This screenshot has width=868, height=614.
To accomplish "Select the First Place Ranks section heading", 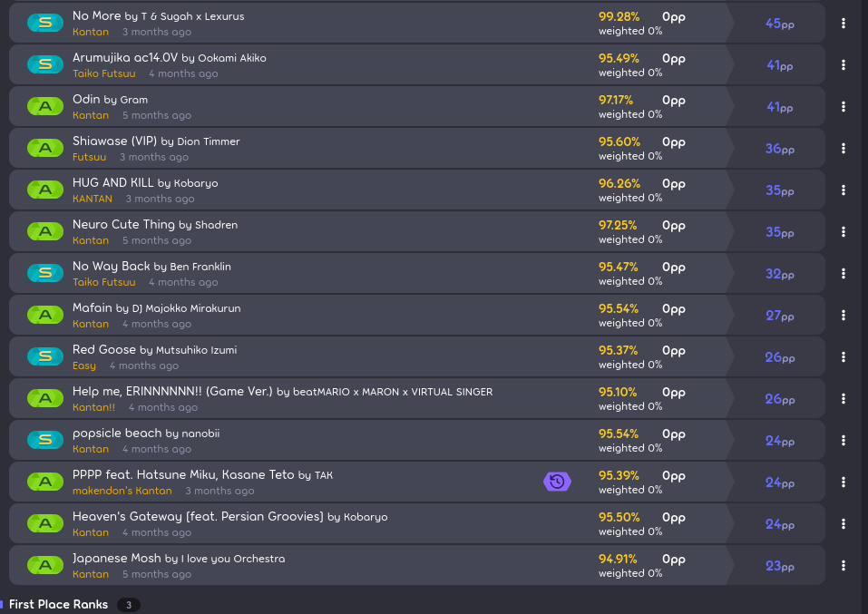I will [58, 604].
